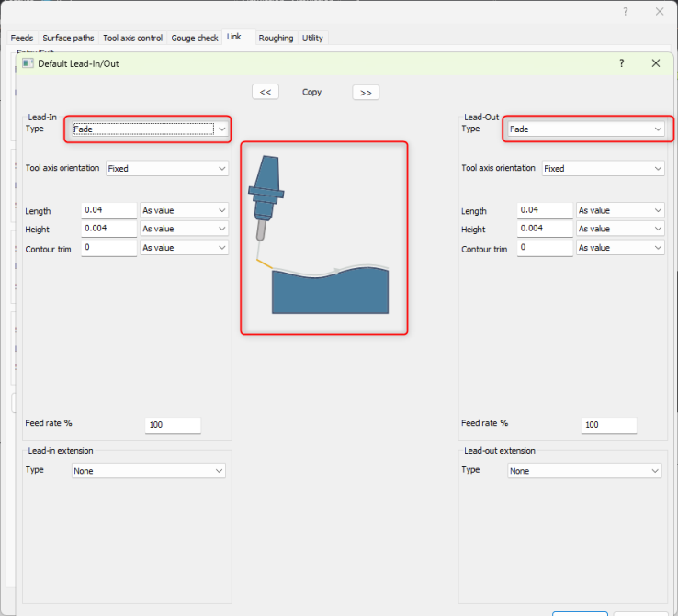Image resolution: width=678 pixels, height=616 pixels.
Task: Go to the Utility tab
Action: pyautogui.click(x=312, y=38)
